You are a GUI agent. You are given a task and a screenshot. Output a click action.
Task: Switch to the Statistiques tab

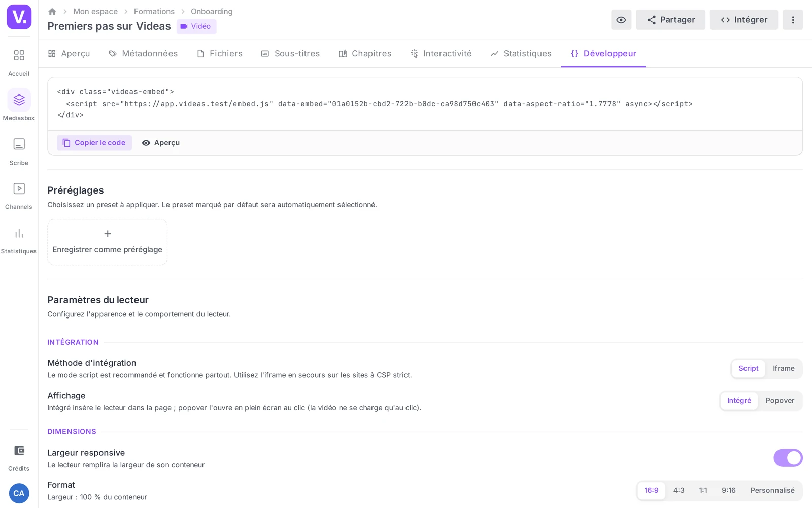click(x=521, y=53)
